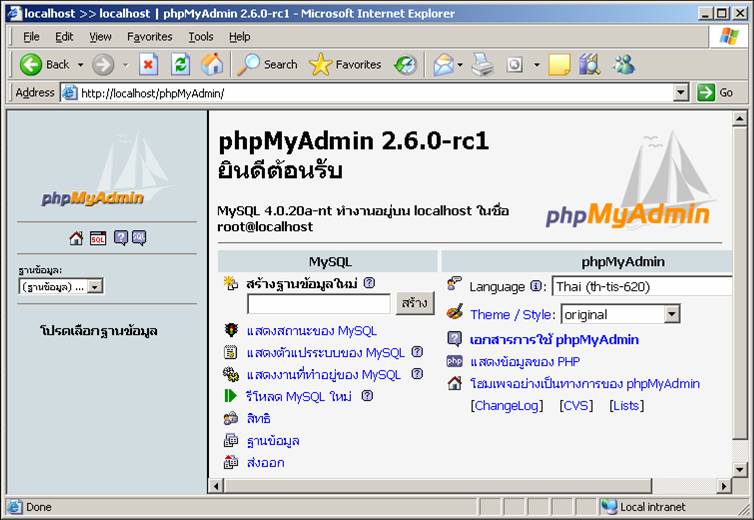This screenshot has width=754, height=520.
Task: Open the Theme / Style link
Action: [511, 315]
